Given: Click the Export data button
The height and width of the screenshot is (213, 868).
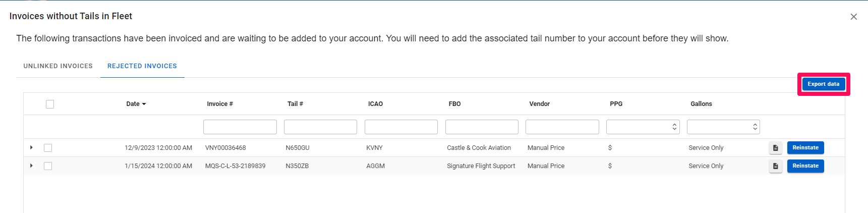Looking at the screenshot, I should (x=823, y=84).
